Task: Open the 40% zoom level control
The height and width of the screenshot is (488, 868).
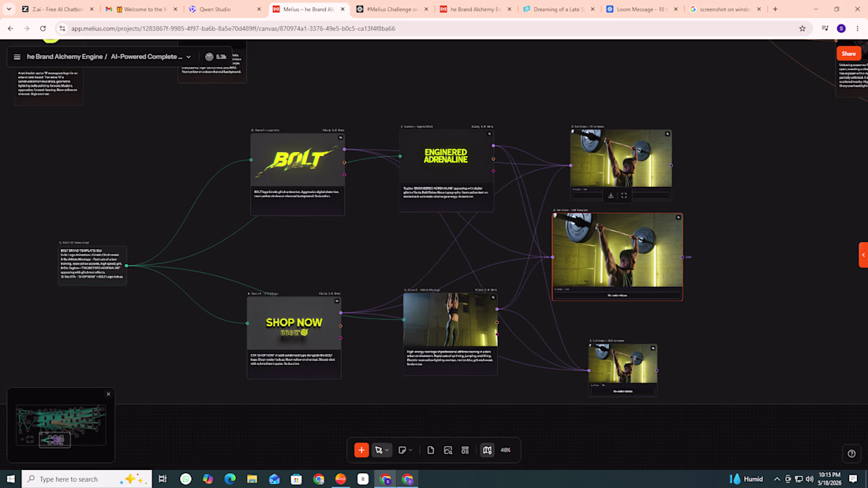Action: pos(505,450)
